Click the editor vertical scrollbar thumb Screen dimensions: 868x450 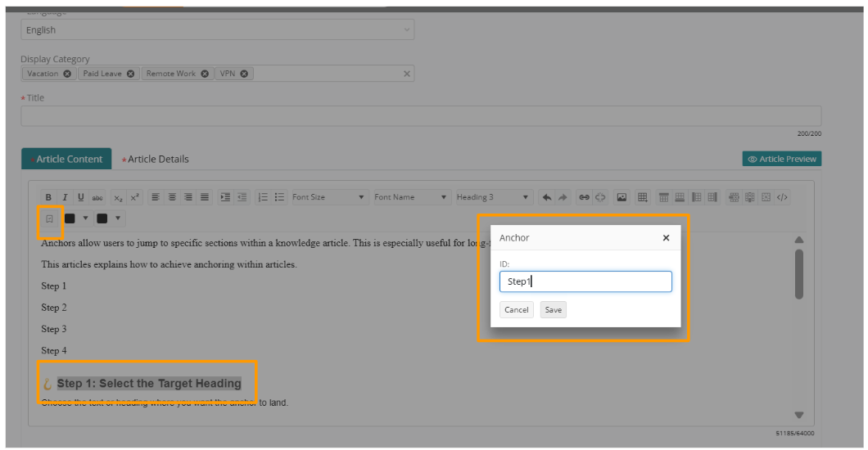[x=798, y=274]
